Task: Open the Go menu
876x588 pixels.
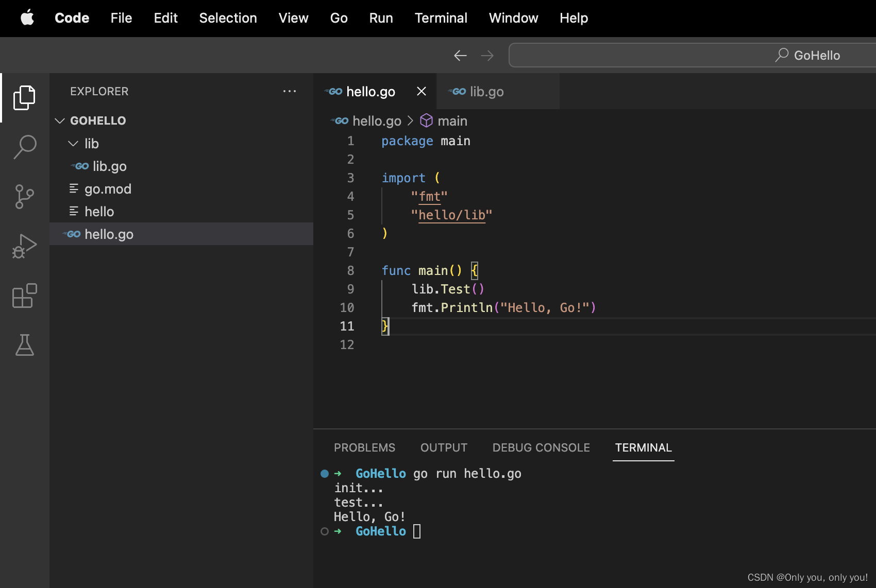Action: click(x=339, y=18)
